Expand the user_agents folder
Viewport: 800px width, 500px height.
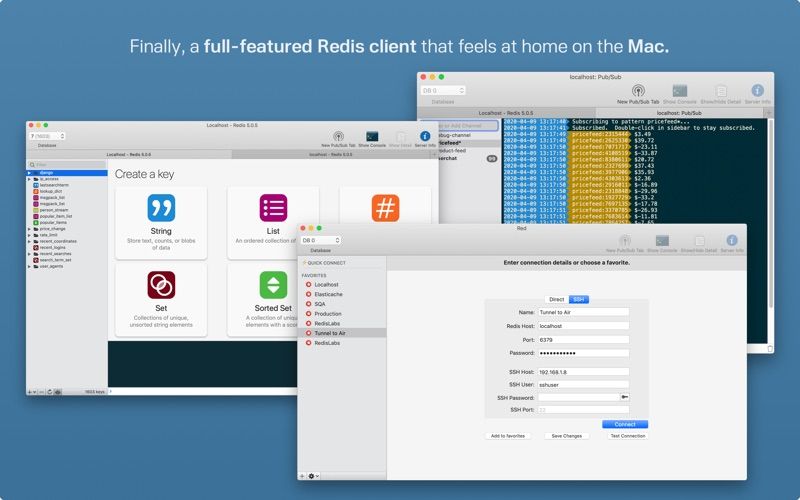pyautogui.click(x=29, y=266)
